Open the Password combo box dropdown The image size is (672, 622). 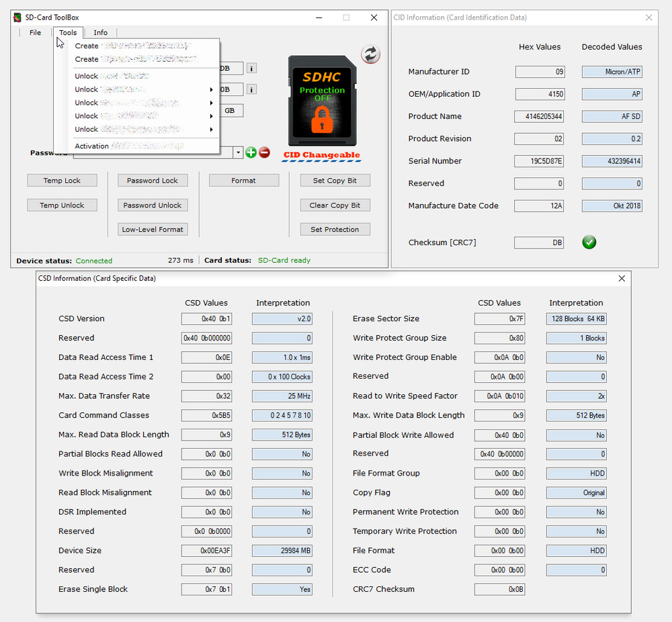pos(238,152)
